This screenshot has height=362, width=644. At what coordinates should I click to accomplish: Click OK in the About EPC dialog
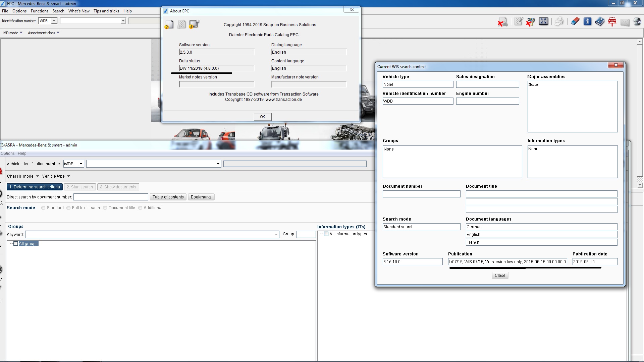[x=262, y=117]
